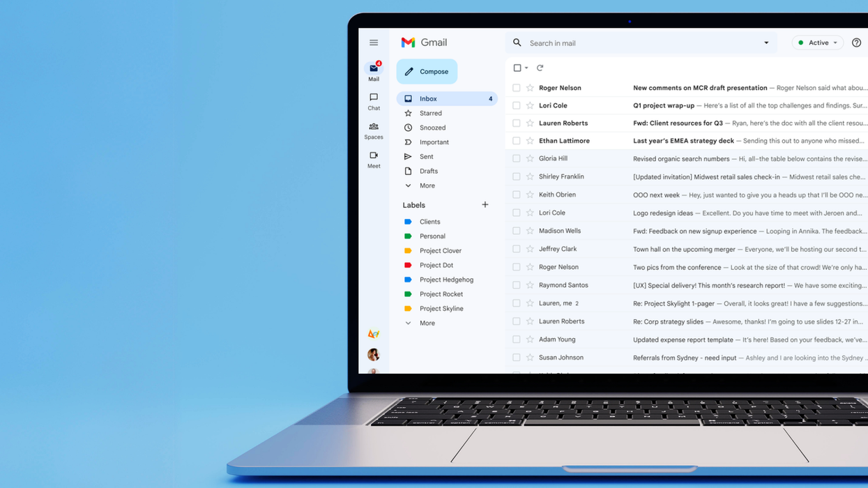Viewport: 868px width, 488px height.
Task: Refresh the inbox list
Action: tap(539, 68)
